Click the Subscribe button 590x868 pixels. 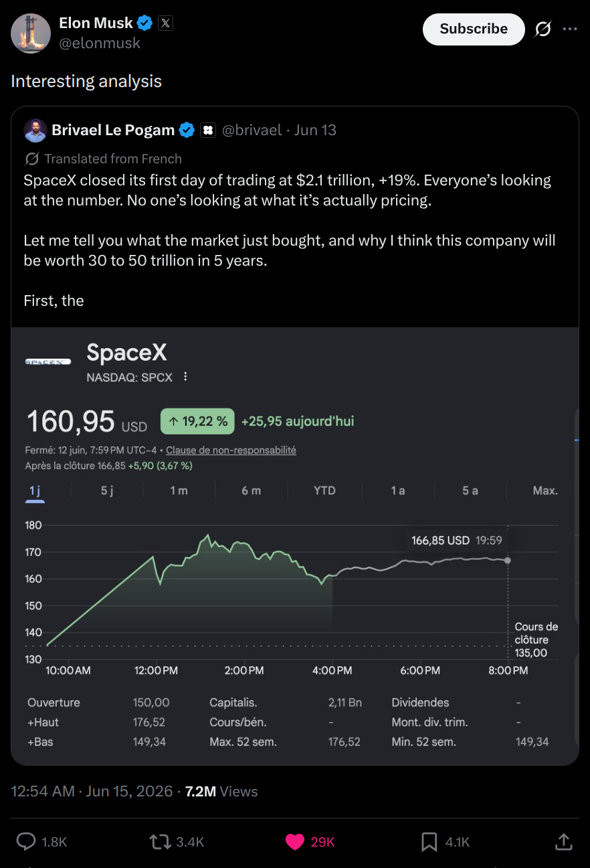474,29
